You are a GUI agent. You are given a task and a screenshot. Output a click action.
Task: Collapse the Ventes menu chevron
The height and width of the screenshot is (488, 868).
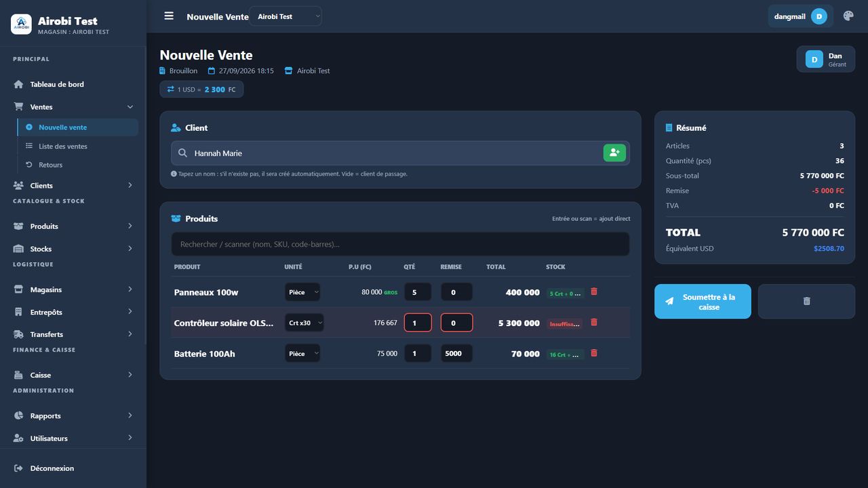click(130, 106)
